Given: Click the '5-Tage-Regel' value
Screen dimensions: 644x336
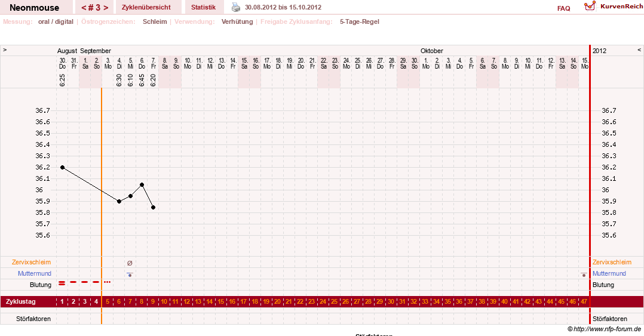Looking at the screenshot, I should (360, 21).
